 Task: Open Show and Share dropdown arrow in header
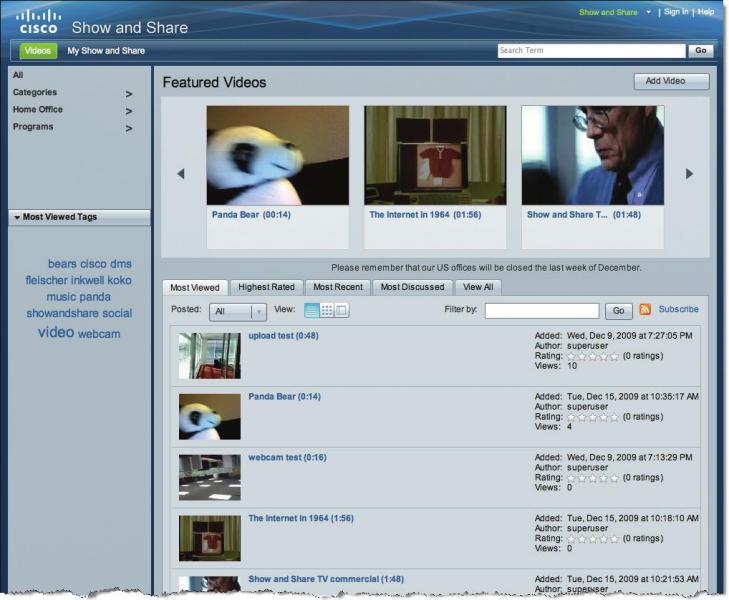pyautogui.click(x=649, y=12)
